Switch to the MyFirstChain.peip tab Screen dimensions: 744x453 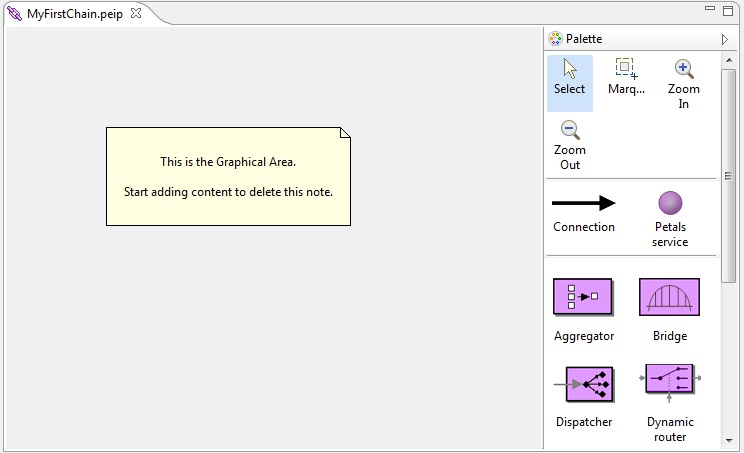click(75, 13)
